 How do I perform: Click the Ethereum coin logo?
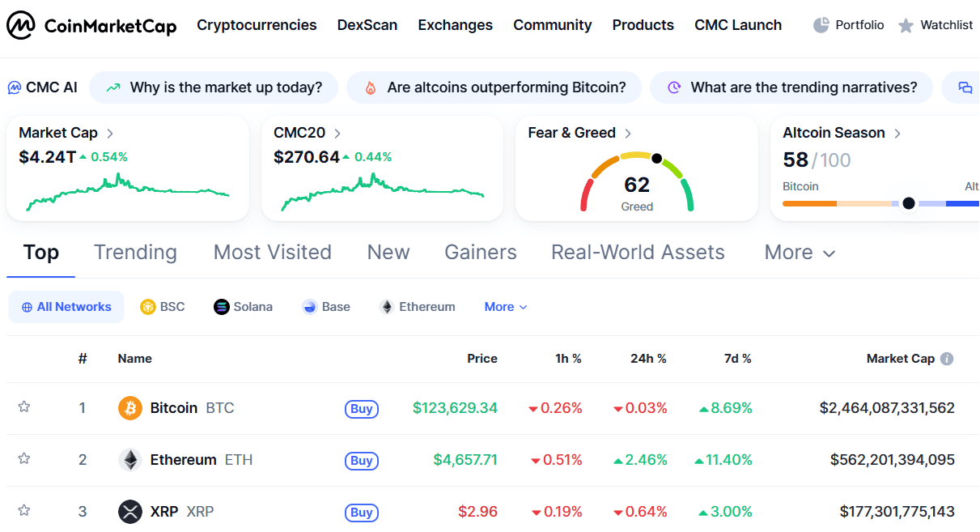[130, 460]
